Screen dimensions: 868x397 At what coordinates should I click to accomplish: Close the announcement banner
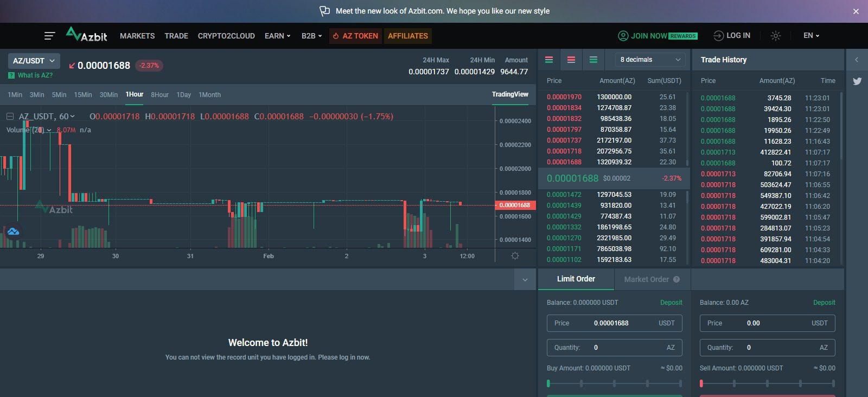[856, 11]
